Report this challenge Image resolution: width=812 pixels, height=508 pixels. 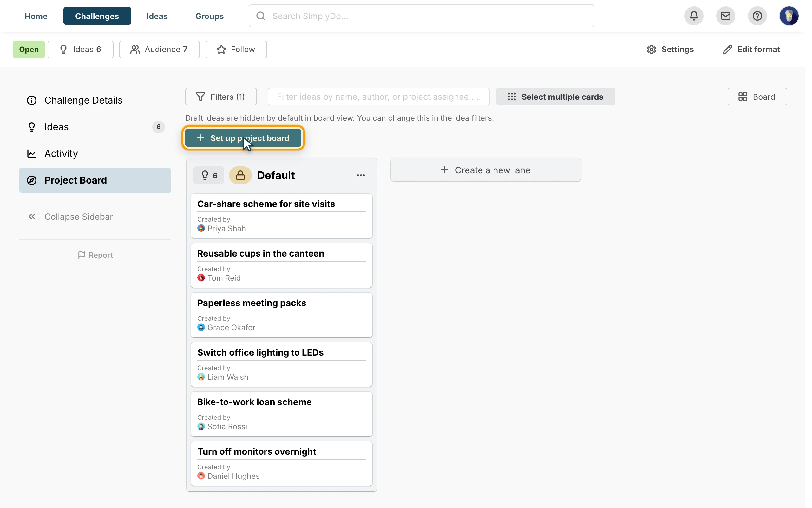pos(95,255)
